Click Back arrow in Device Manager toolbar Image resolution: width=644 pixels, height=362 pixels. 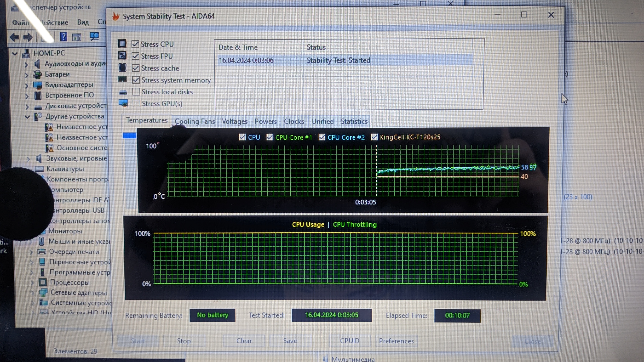click(x=15, y=38)
